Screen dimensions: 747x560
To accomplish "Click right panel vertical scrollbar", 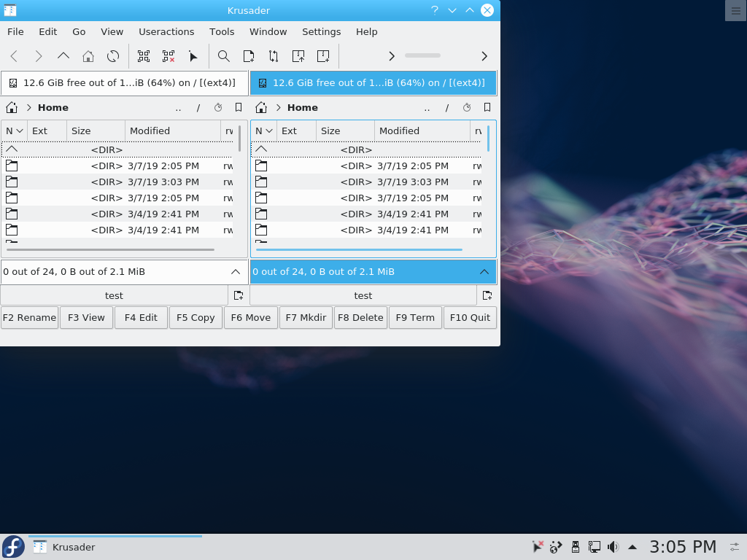I will (x=489, y=139).
